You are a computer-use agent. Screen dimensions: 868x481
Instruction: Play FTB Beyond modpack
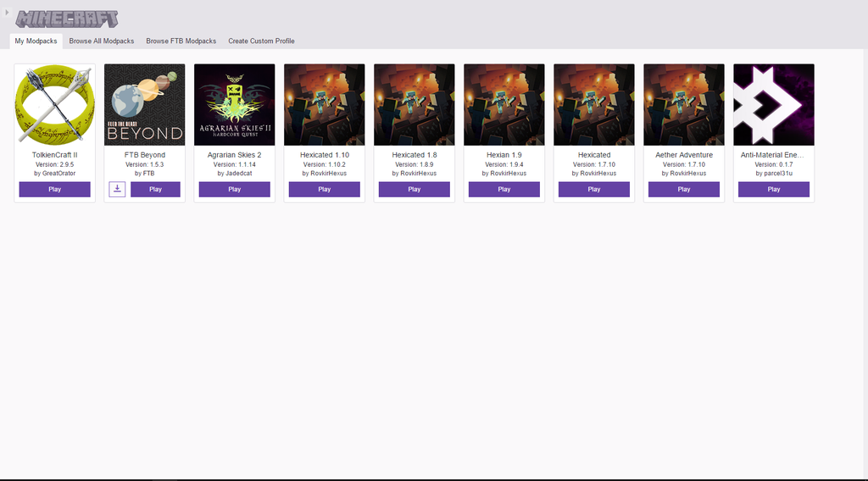[x=156, y=189]
